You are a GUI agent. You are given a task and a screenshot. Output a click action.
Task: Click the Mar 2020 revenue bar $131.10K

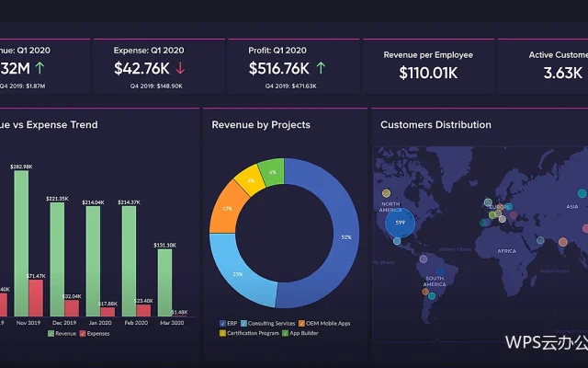(165, 282)
